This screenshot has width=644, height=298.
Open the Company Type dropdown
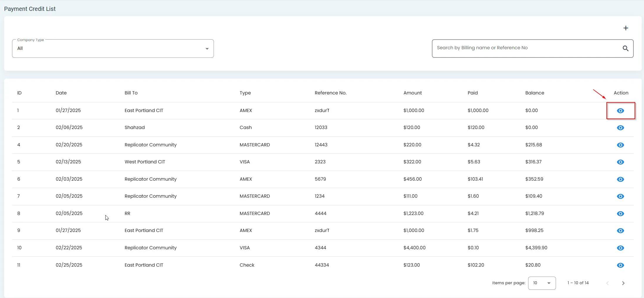click(x=113, y=49)
